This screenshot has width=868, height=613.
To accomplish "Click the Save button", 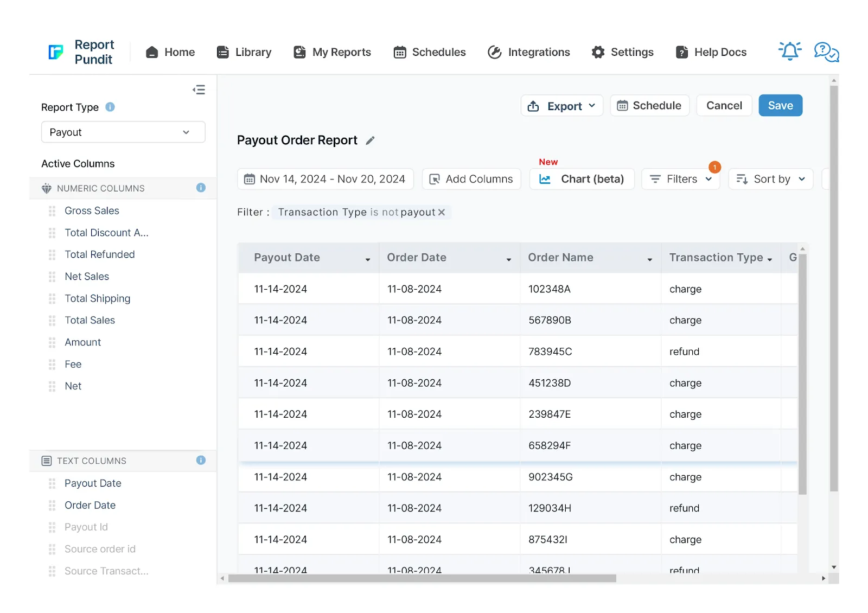I will [780, 105].
